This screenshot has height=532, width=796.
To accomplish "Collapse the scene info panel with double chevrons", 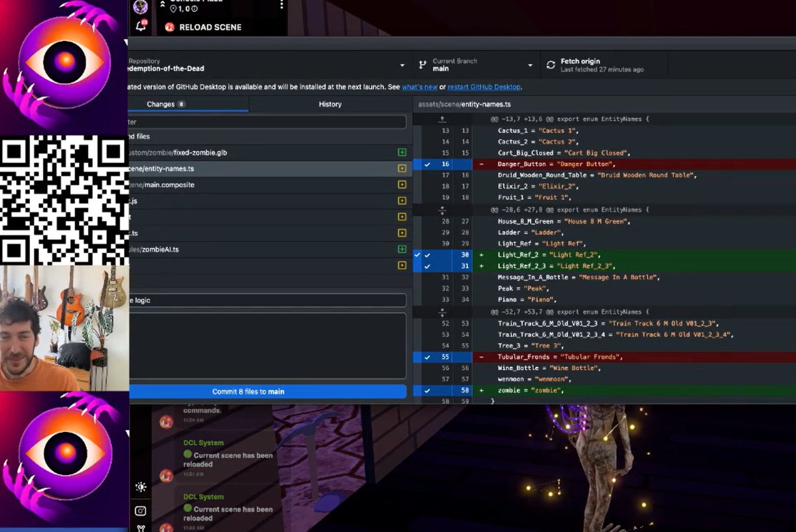I will [x=162, y=5].
